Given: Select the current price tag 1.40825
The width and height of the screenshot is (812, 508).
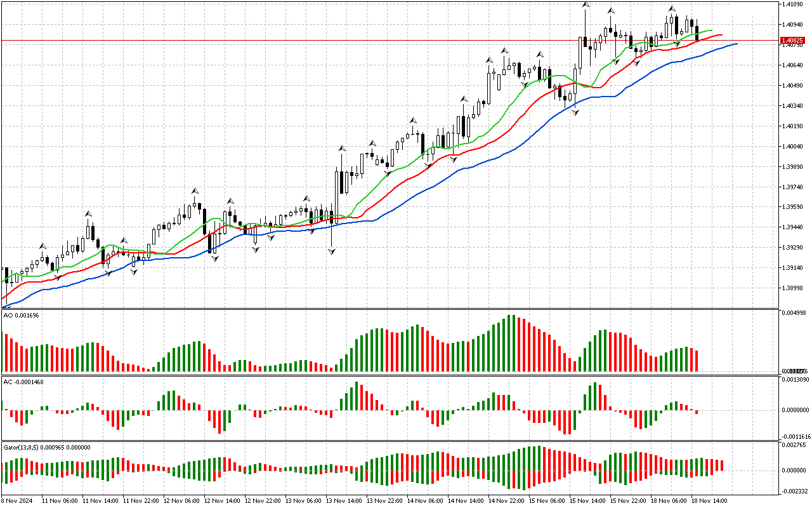Looking at the screenshot, I should click(793, 40).
